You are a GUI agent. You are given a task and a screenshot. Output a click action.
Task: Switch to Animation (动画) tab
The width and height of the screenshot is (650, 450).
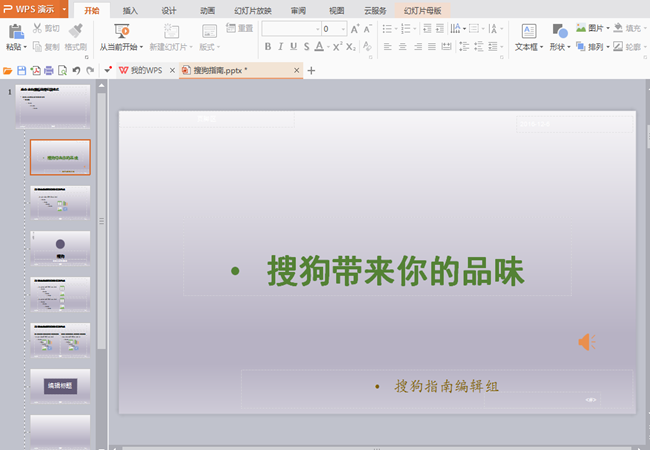tap(207, 11)
